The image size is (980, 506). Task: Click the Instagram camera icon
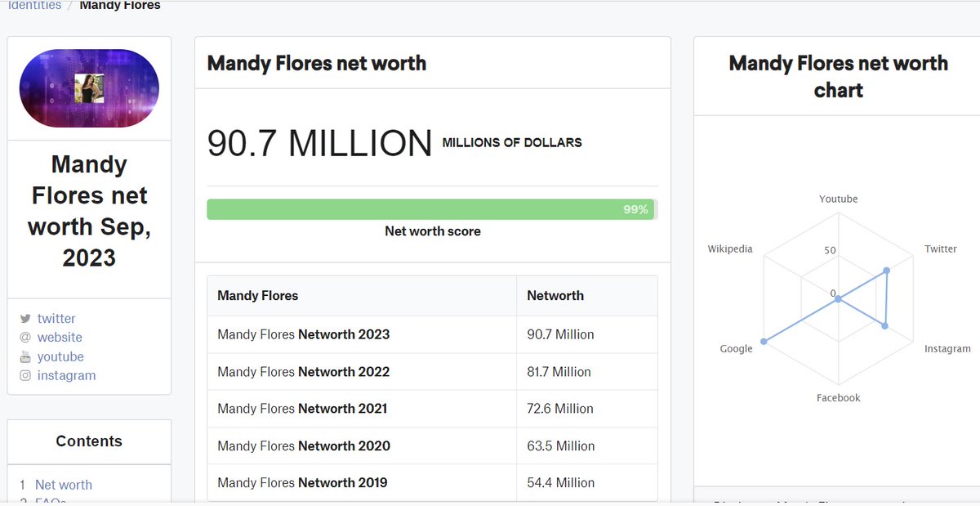click(x=25, y=376)
